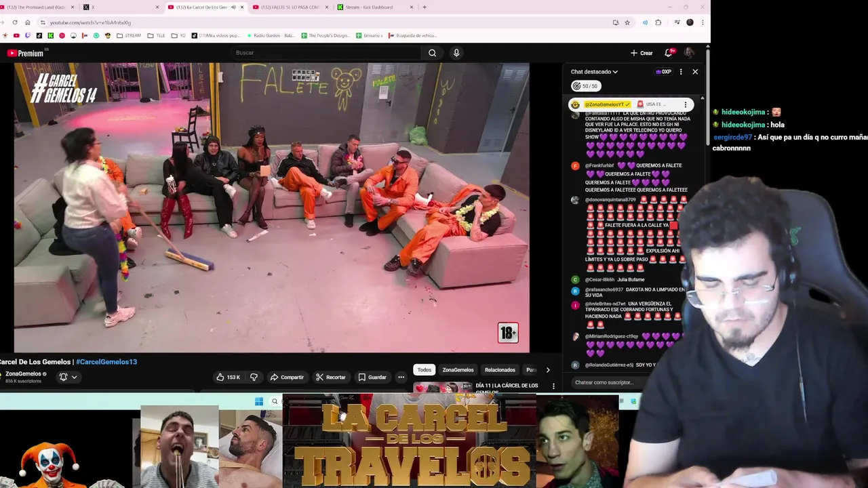Click the browser address bar URL
868x488 pixels.
click(90, 22)
